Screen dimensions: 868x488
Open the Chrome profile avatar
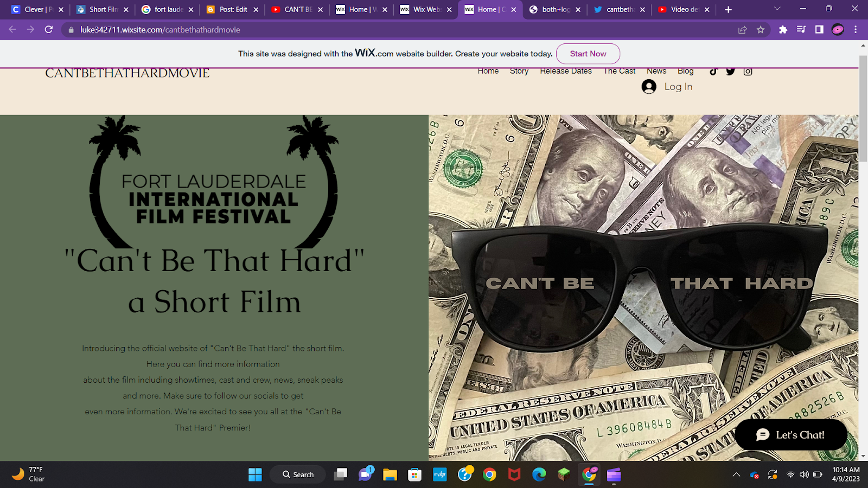coord(838,30)
